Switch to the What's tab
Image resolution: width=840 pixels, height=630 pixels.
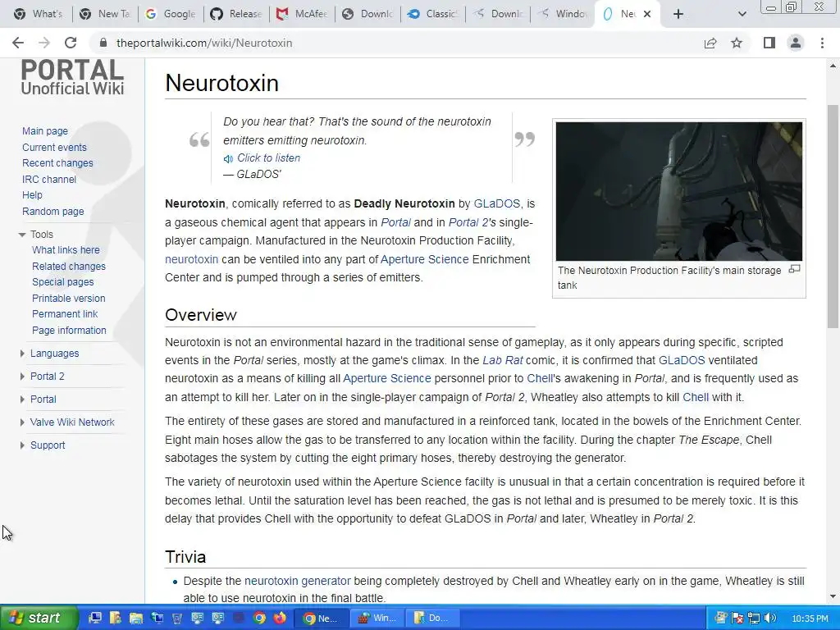38,14
